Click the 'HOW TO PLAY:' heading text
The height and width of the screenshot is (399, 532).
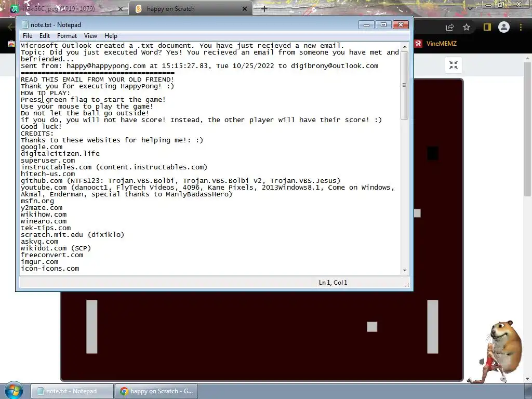click(46, 93)
